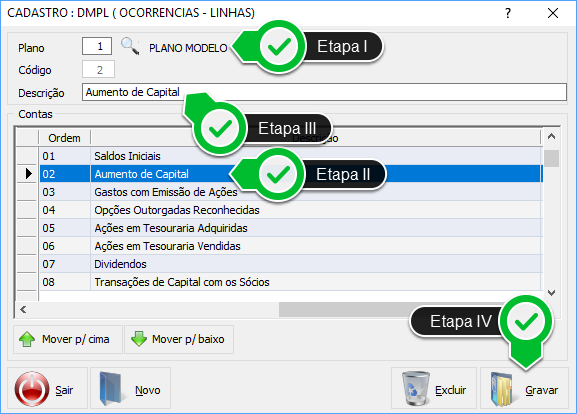Screen dimensions: 577x414
Task: Click the red power Sair icon
Action: coord(32,389)
